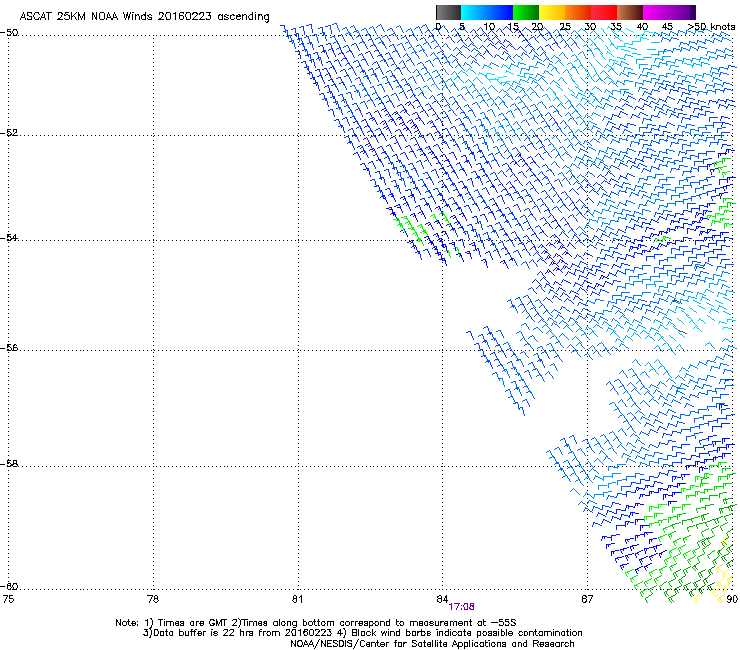740x650 pixels.
Task: Click the '81' longitude axis label
Action: [297, 599]
